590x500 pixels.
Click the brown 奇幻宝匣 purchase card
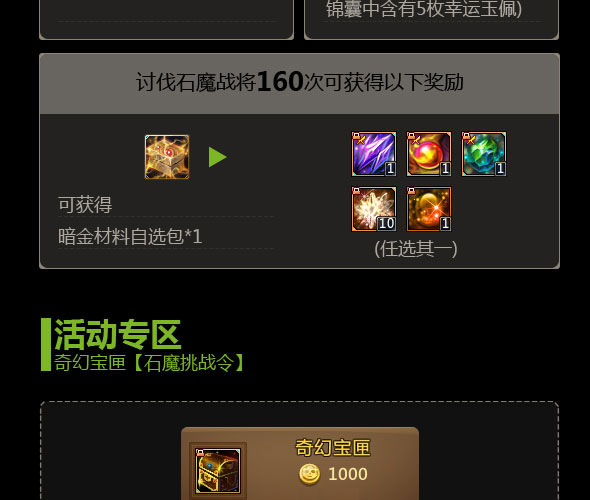point(300,464)
